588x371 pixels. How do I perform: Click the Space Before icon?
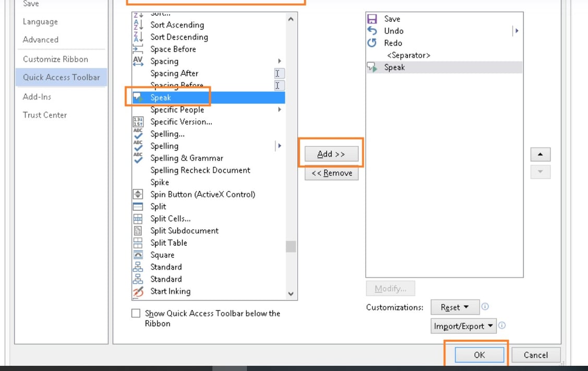138,49
